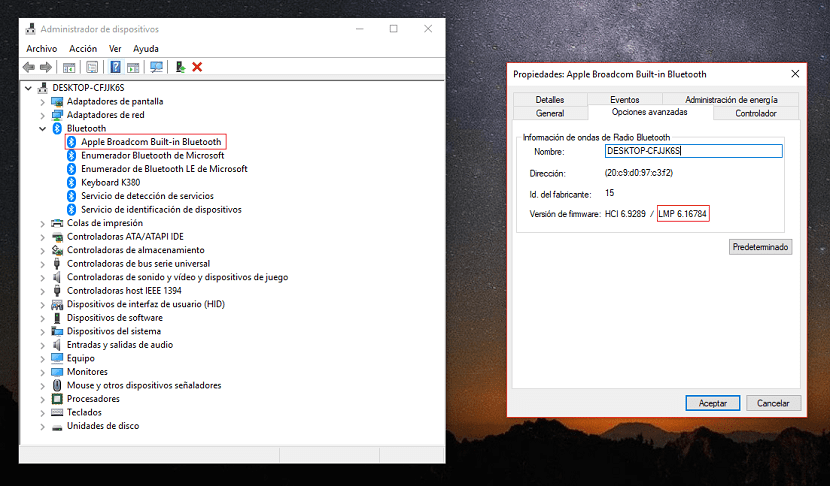Viewport: 830px width, 486px height.
Task: Click the Back arrow in the toolbar
Action: click(29, 67)
